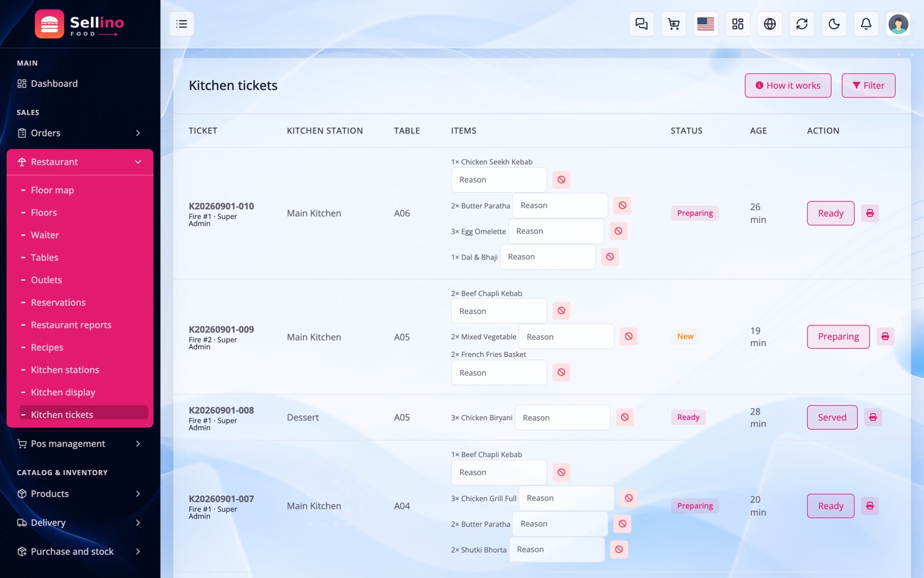Open notifications bell icon
Screen dimensions: 924x578
(x=866, y=24)
